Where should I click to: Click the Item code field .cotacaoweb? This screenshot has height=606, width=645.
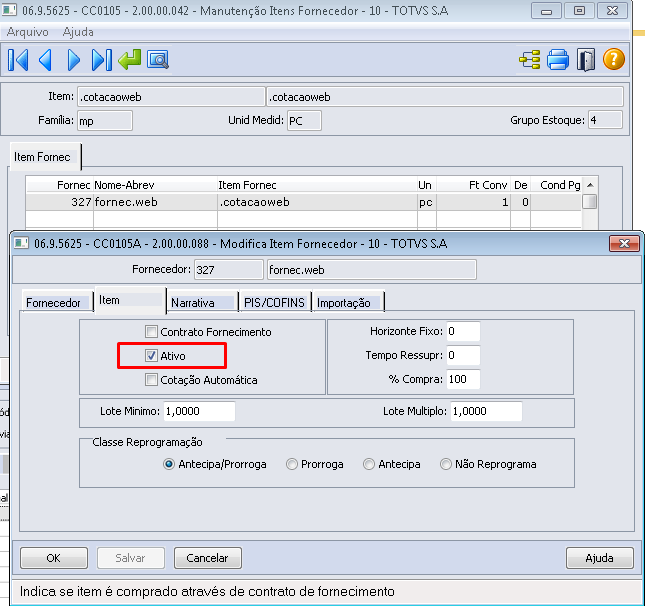tap(171, 97)
